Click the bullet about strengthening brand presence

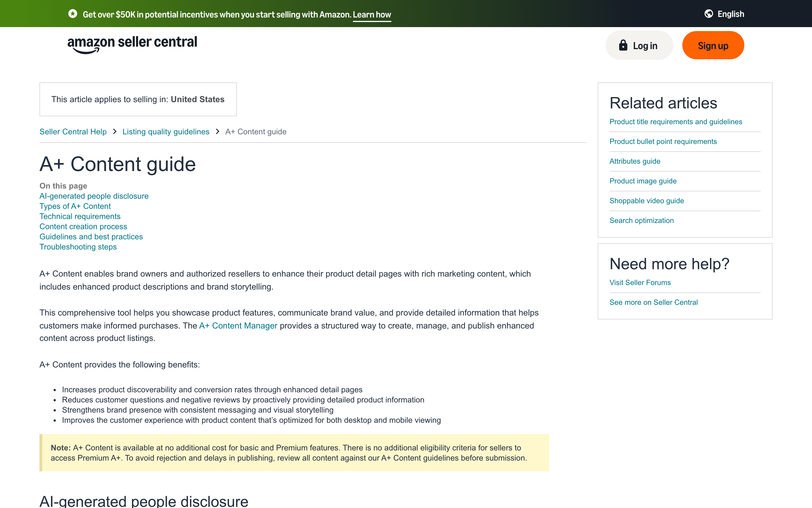(198, 410)
